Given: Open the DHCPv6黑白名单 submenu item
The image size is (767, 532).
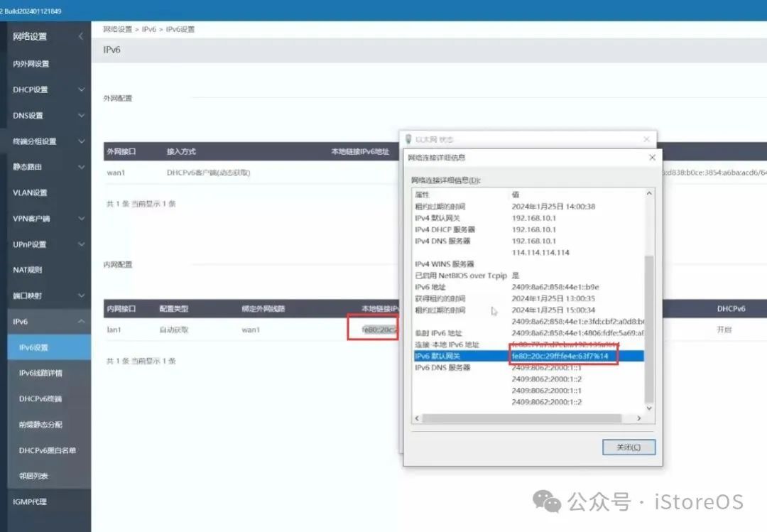Looking at the screenshot, I should click(48, 450).
